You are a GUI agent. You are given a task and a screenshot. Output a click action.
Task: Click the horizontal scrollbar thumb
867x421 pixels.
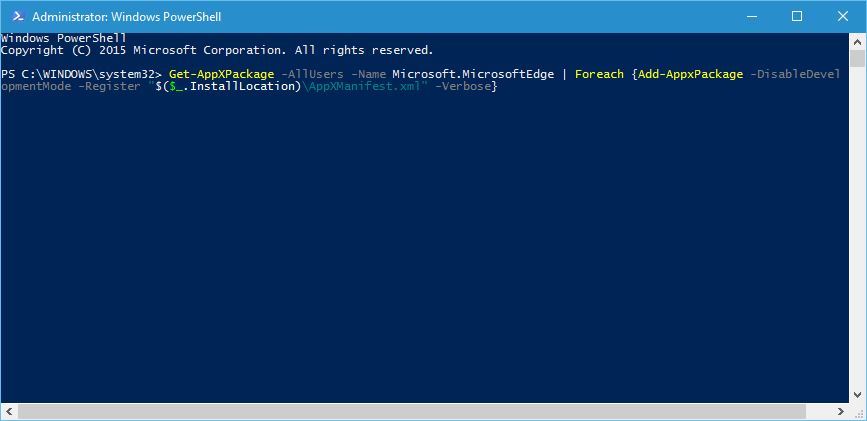pos(412,412)
